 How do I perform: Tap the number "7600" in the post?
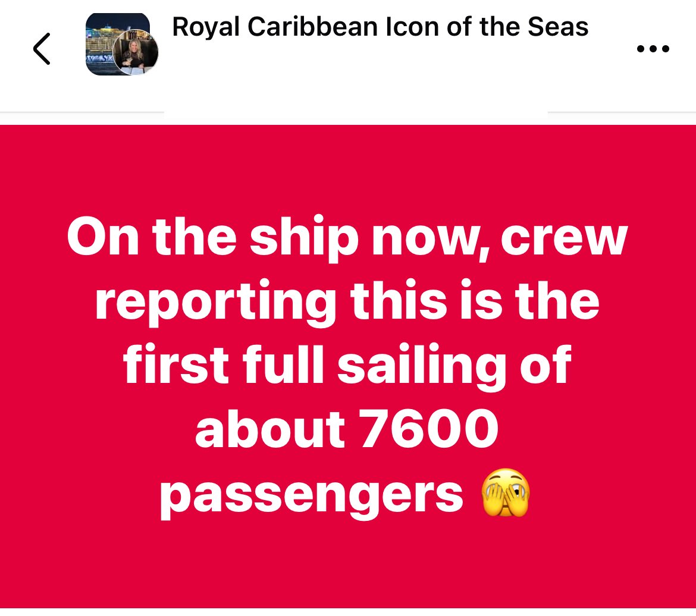[429, 429]
